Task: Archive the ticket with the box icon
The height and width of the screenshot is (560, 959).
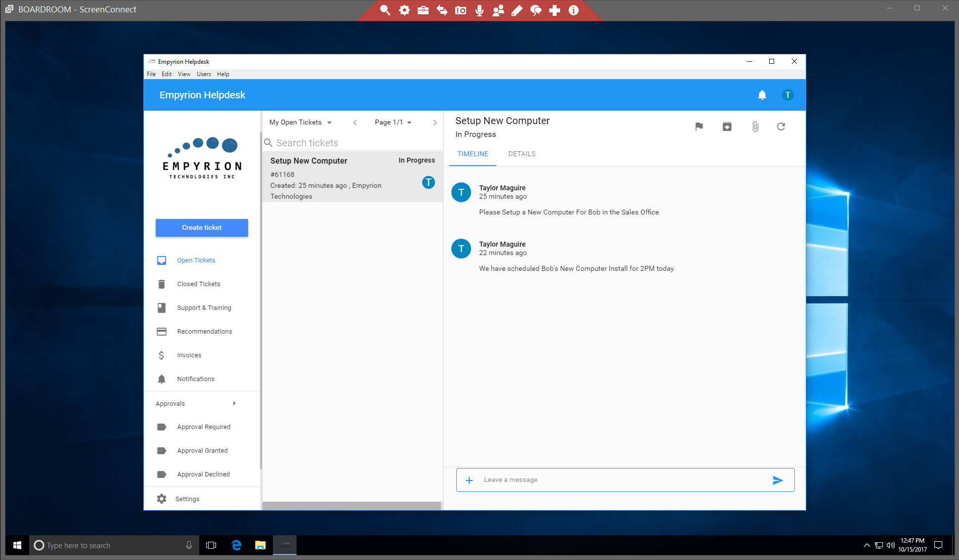Action: click(x=727, y=127)
